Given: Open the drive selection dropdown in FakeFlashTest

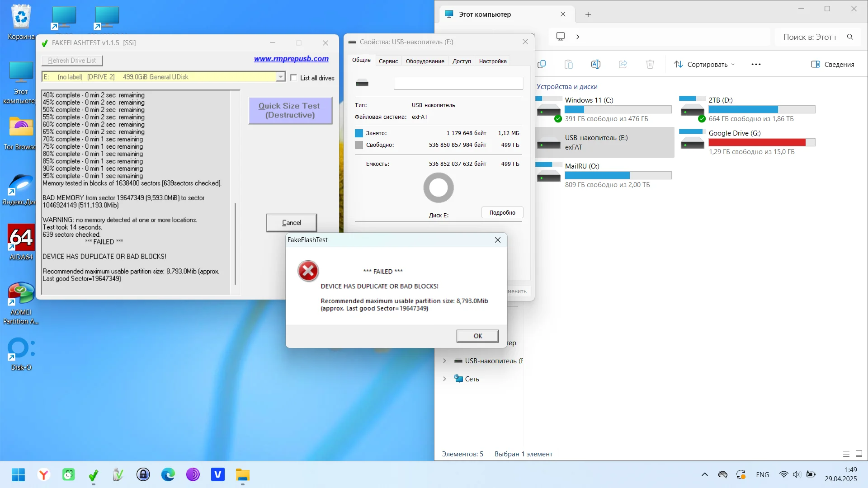Looking at the screenshot, I should pos(281,77).
